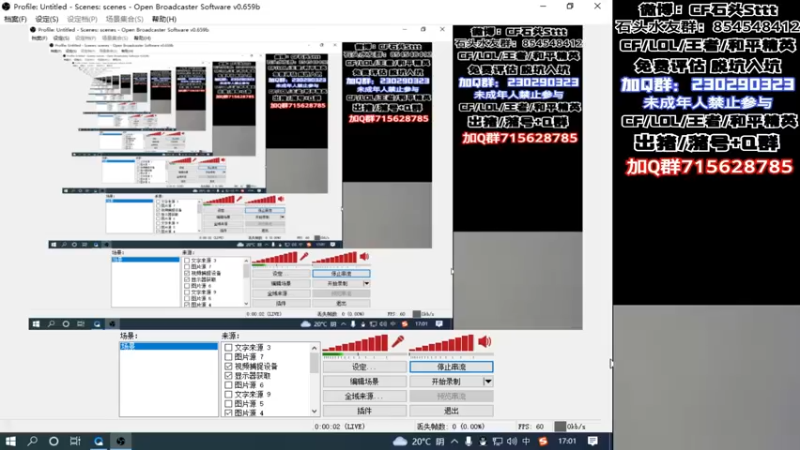Select the 显示器获取 source row label
Screen dimensions: 800x450
[x=253, y=376]
